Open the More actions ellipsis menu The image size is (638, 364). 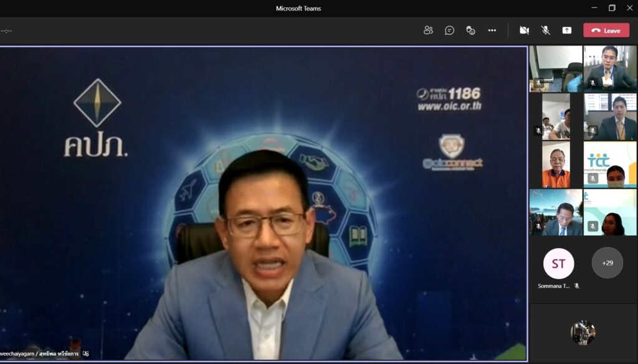[x=492, y=30]
